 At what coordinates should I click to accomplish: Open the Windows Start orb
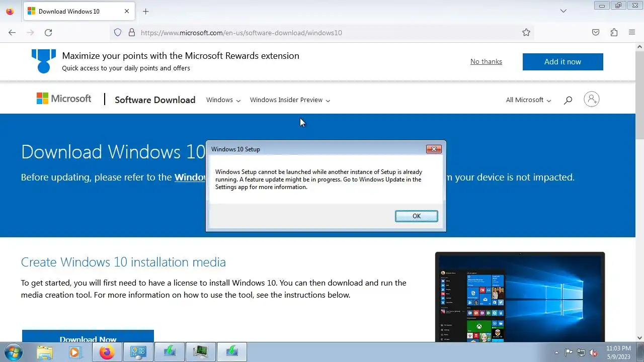click(13, 352)
